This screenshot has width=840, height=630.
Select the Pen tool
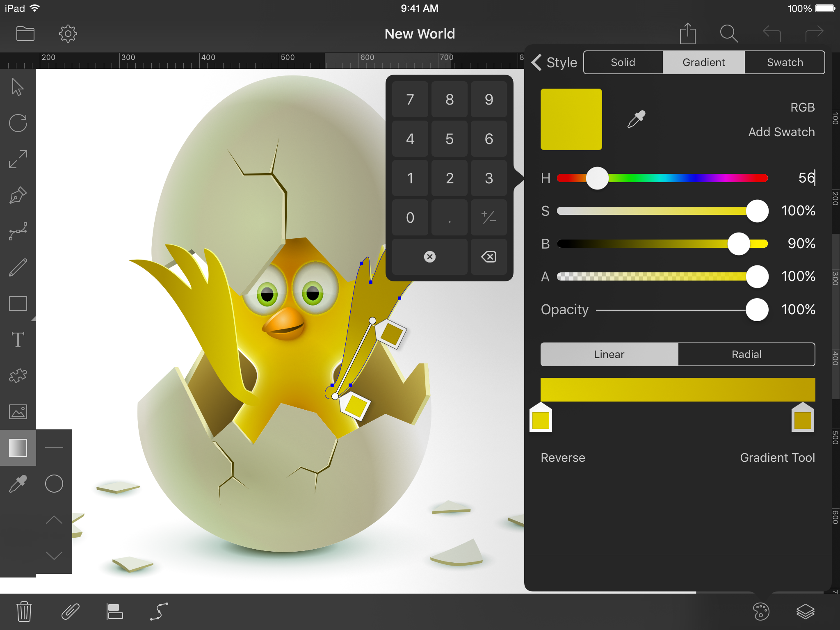[18, 196]
